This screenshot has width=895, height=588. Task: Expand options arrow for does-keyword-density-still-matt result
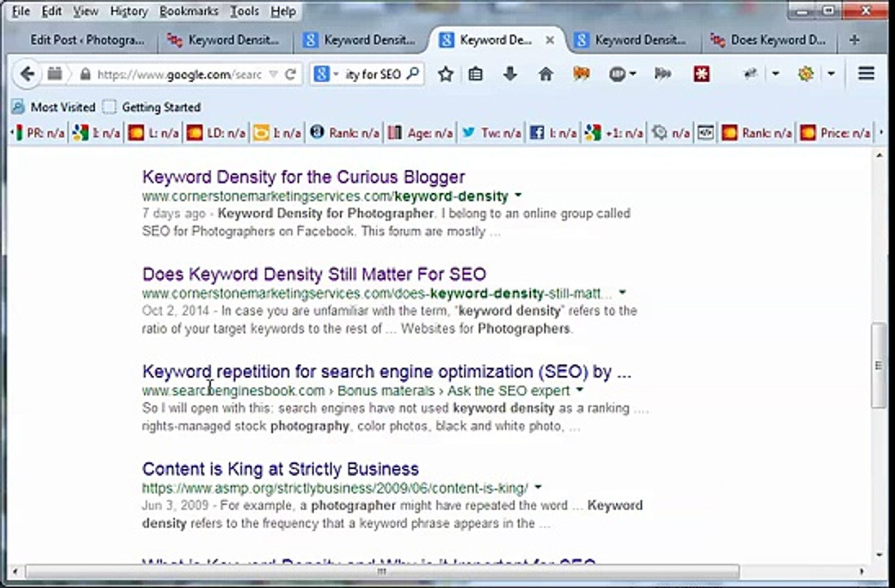pos(622,292)
